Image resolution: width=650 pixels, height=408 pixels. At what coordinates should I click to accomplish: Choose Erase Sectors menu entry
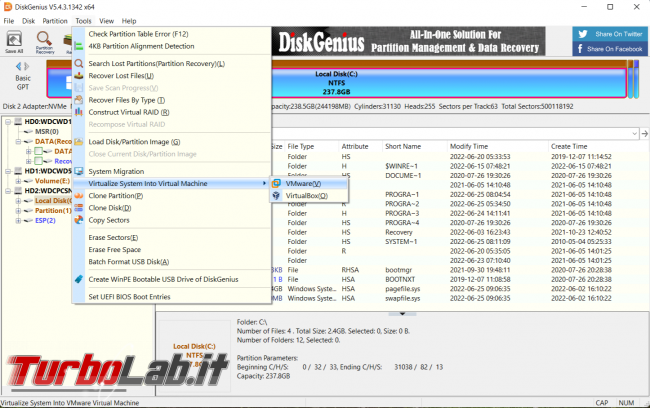(x=172, y=238)
